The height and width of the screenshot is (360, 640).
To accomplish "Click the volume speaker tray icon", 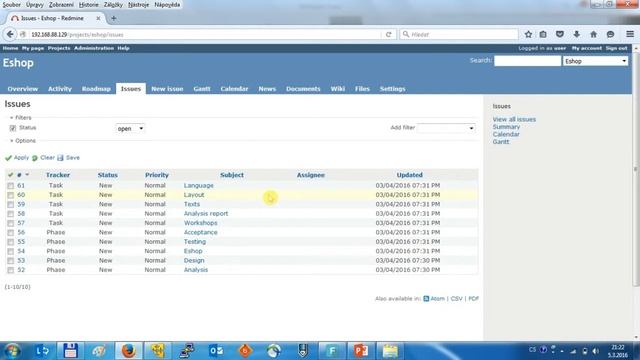I will pyautogui.click(x=596, y=351).
